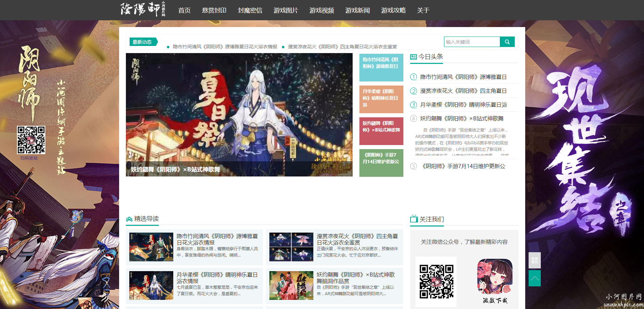Open headline 4 妖约翩舞 ×B站式神歌舞
Image resolution: width=644 pixels, height=309 pixels.
[462, 118]
